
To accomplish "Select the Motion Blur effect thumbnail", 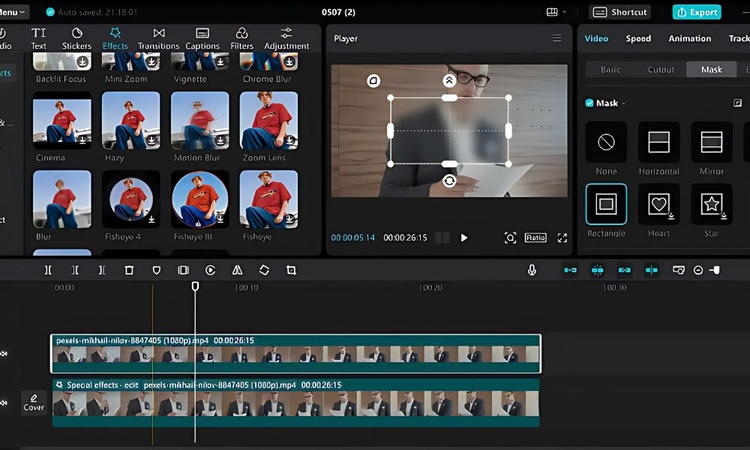I will [x=200, y=121].
